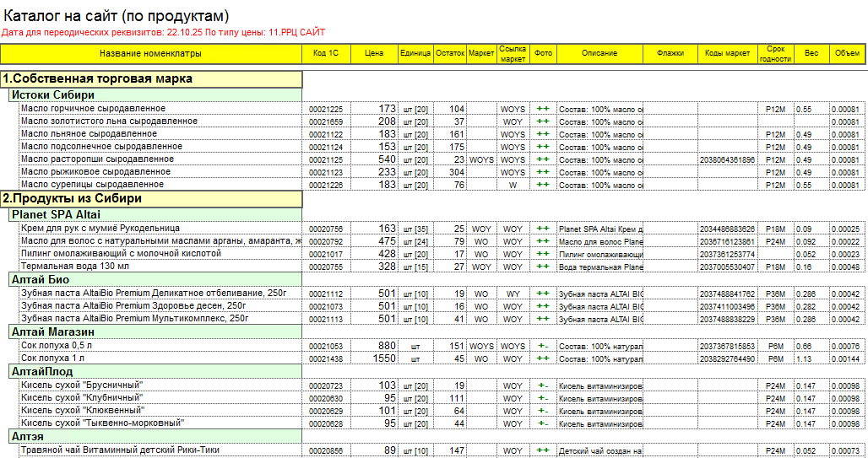Click the 'Название номенклатуры' column header
Viewport: 868px width, 458px height.
[x=150, y=54]
